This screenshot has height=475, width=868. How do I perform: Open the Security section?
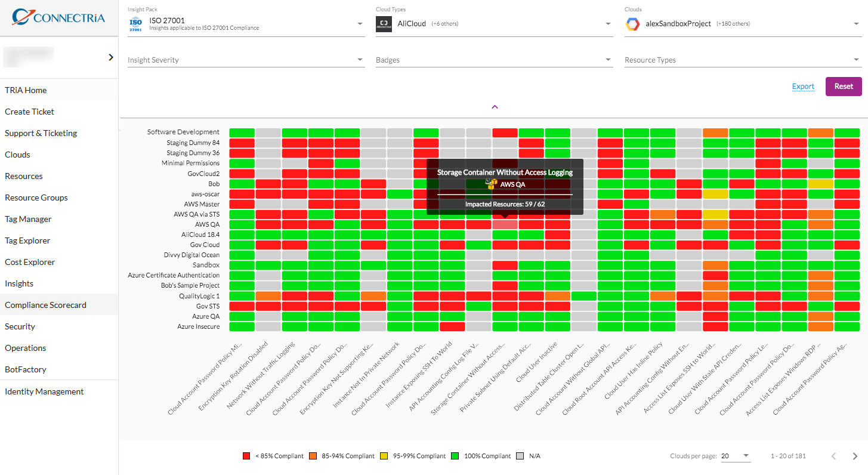(59, 326)
